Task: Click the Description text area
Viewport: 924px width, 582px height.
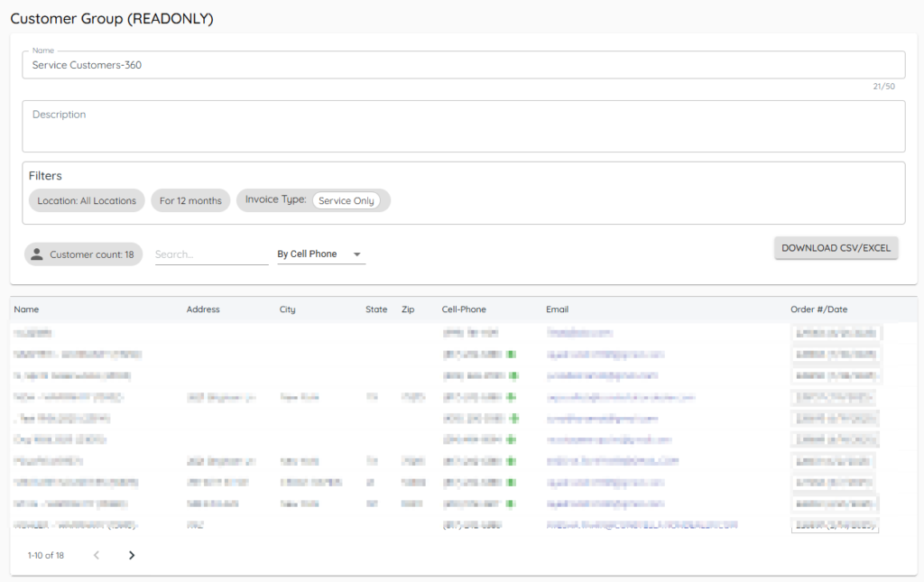Action: pyautogui.click(x=463, y=126)
